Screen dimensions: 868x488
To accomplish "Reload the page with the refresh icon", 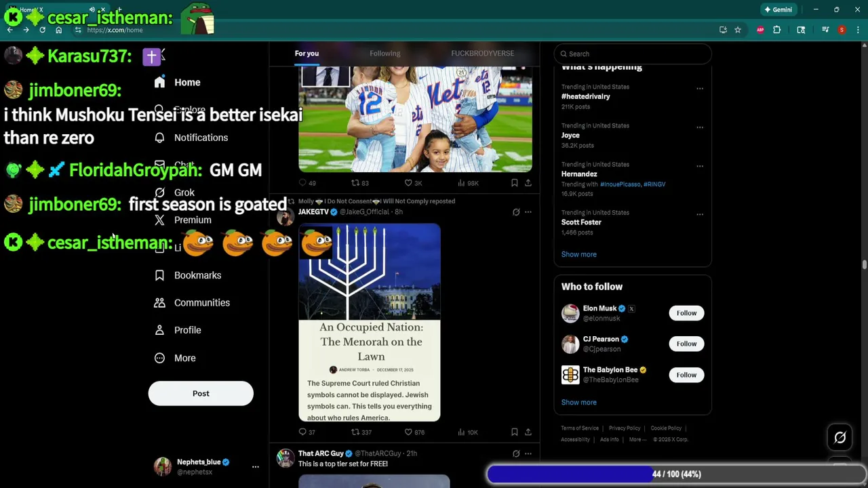I will tap(42, 30).
